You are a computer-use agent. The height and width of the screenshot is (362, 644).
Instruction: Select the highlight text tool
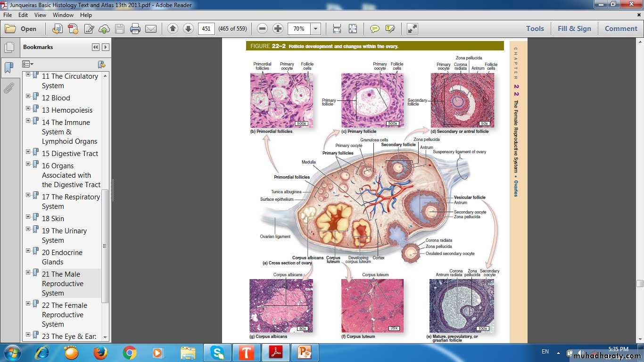(x=390, y=29)
